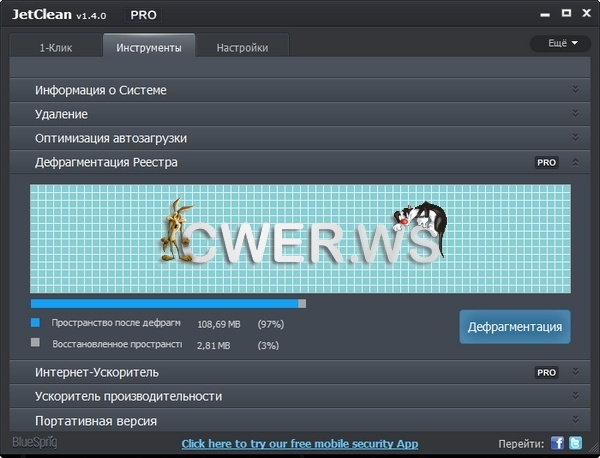600x458 pixels.
Task: Click the PRO badge beside Интернет-Ускоритель
Action: click(546, 372)
